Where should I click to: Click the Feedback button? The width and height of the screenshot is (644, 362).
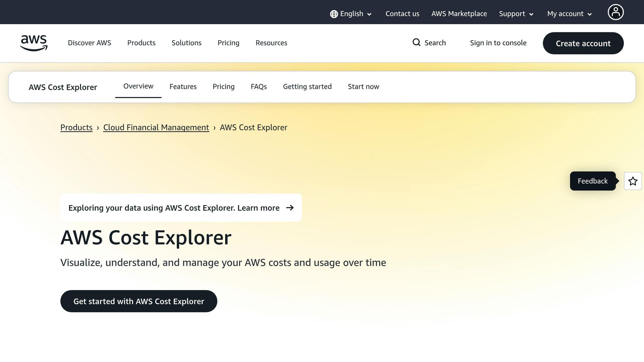point(592,181)
